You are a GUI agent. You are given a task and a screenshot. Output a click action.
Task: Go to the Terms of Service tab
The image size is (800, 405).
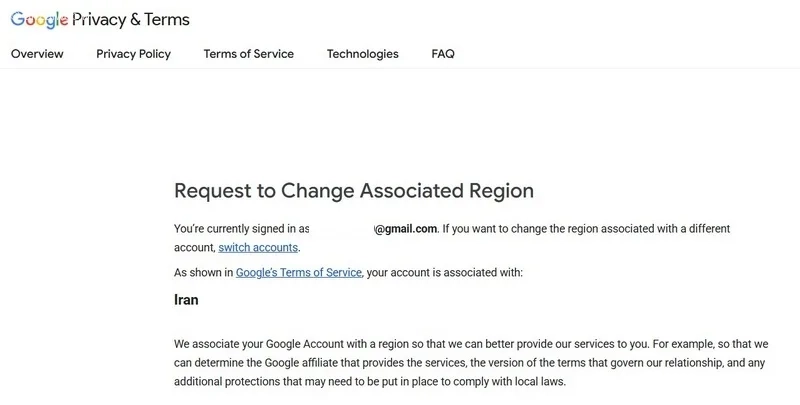(248, 54)
